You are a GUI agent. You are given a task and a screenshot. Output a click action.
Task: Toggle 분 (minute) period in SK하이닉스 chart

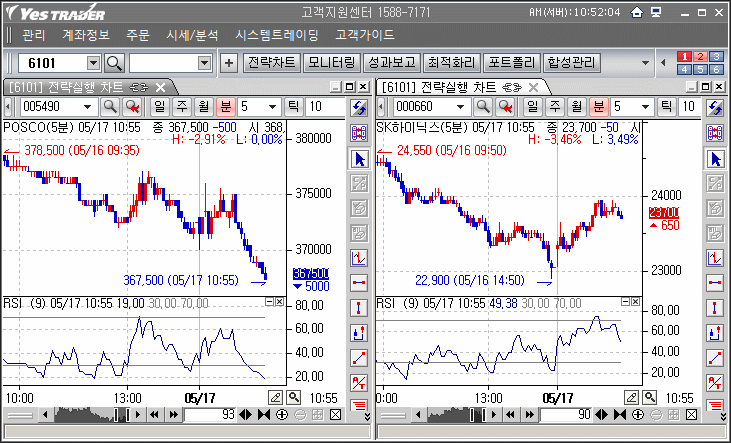599,107
